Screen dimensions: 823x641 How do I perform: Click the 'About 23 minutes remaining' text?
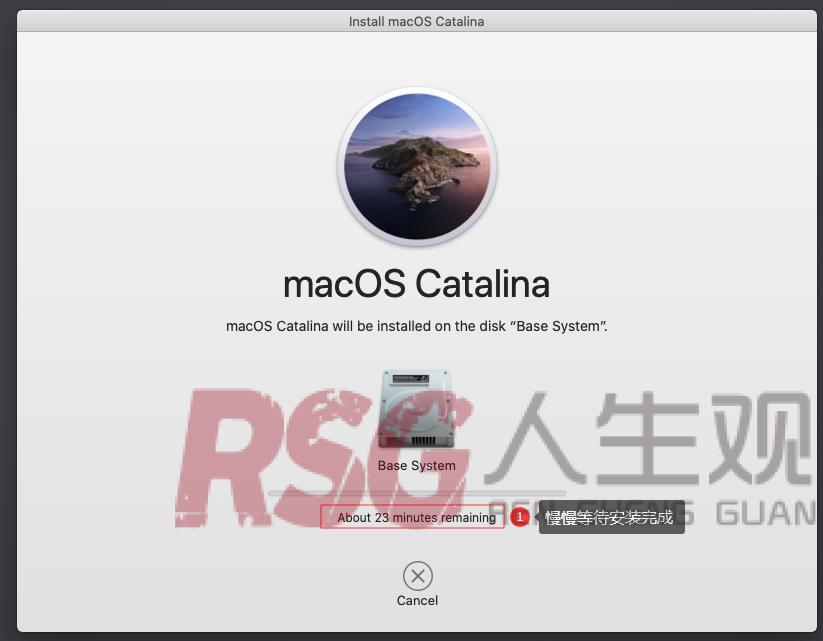pos(416,518)
